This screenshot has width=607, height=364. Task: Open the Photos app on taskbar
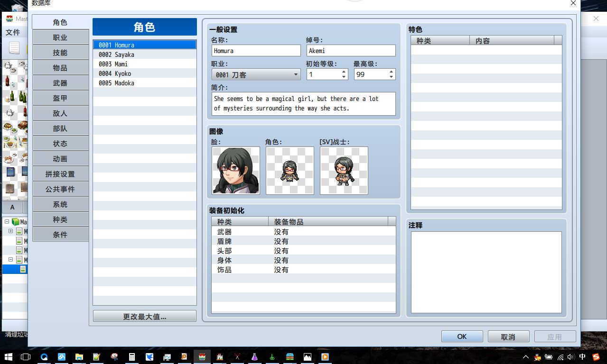[307, 356]
